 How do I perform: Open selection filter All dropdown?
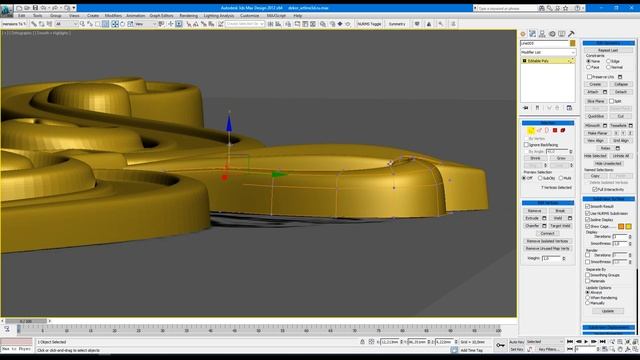pos(67,24)
